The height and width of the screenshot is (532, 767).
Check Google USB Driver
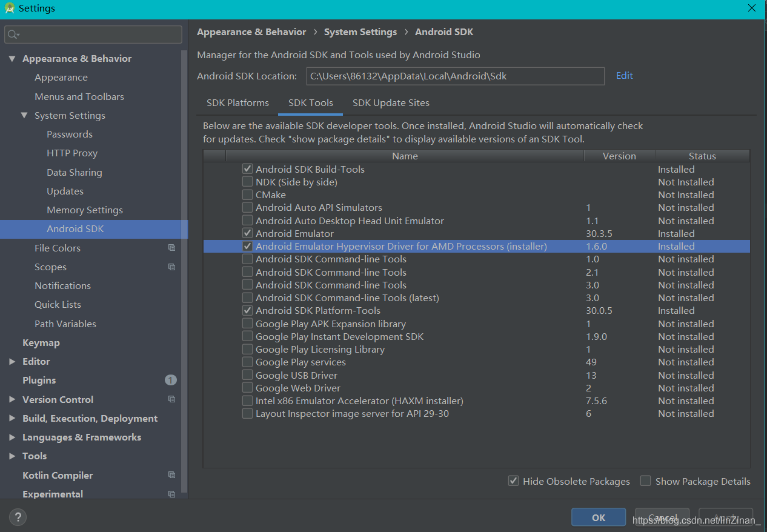point(247,375)
